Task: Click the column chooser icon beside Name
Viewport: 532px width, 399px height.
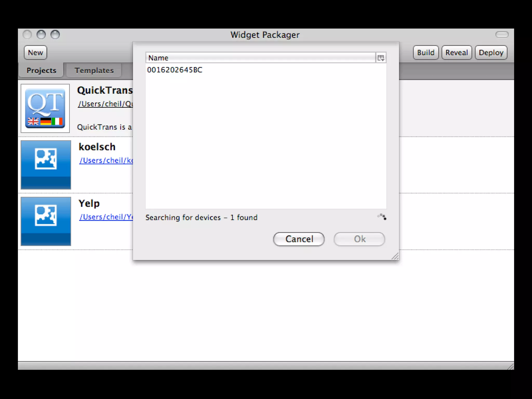Action: point(381,58)
